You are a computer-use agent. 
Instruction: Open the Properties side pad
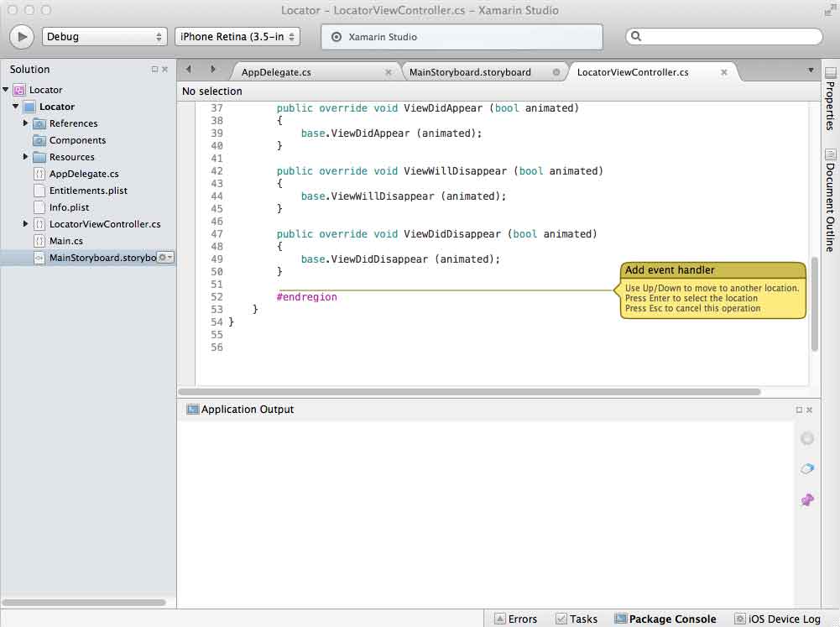coord(831,98)
